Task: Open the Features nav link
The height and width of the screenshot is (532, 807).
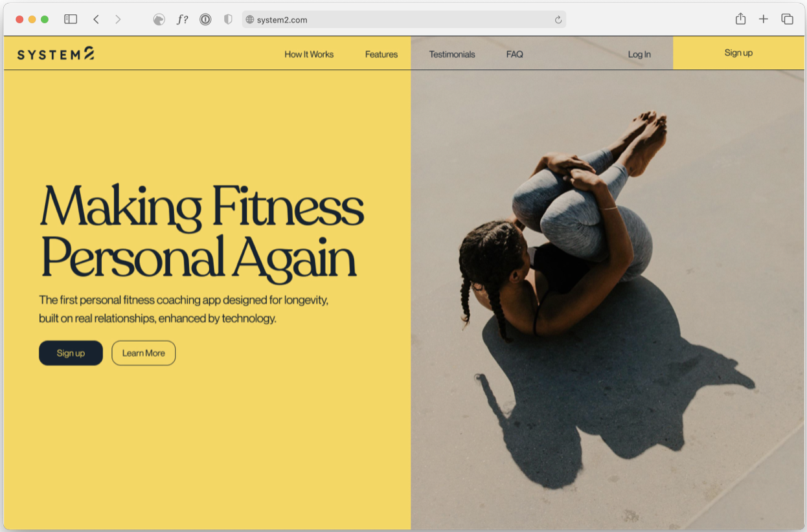Action: pyautogui.click(x=381, y=54)
